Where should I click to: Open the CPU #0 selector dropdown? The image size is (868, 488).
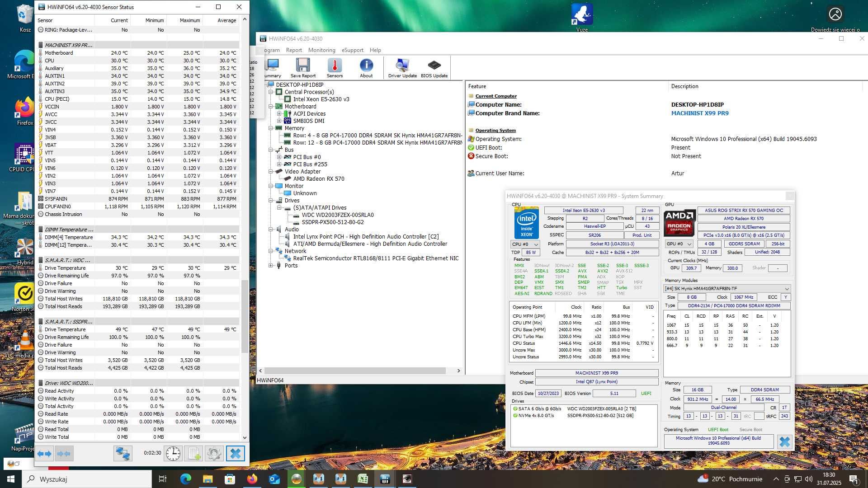(525, 244)
